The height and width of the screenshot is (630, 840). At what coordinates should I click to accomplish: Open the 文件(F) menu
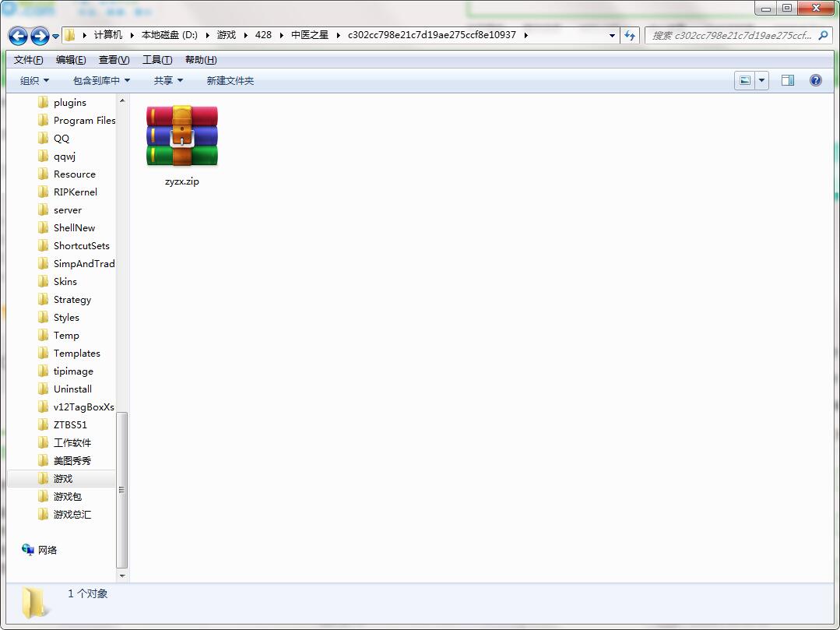[x=28, y=59]
